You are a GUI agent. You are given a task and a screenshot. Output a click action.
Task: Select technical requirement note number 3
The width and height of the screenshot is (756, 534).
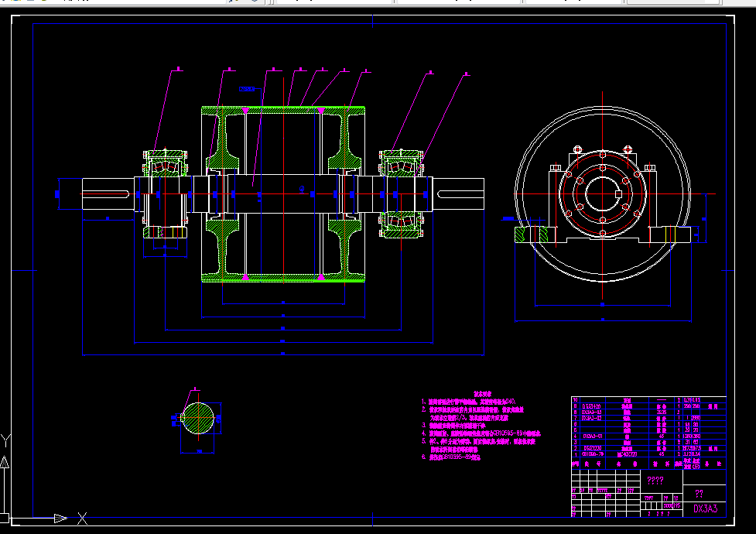[453, 426]
